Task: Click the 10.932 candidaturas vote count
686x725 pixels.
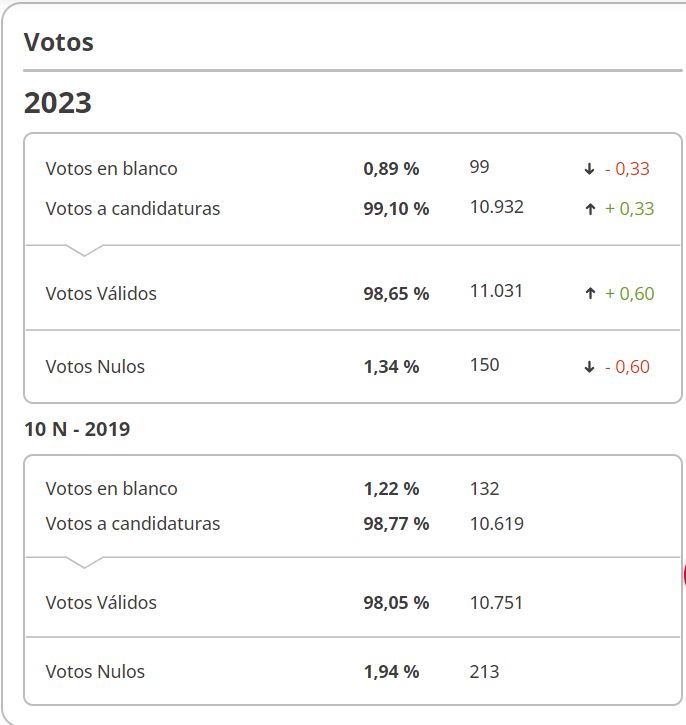Action: click(x=496, y=208)
